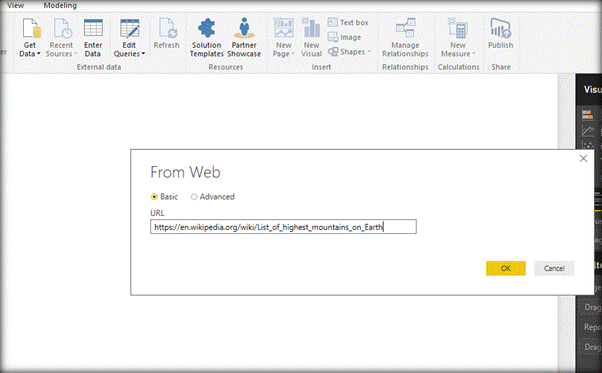
Task: Click the Refresh ribbon icon
Action: pos(167,29)
